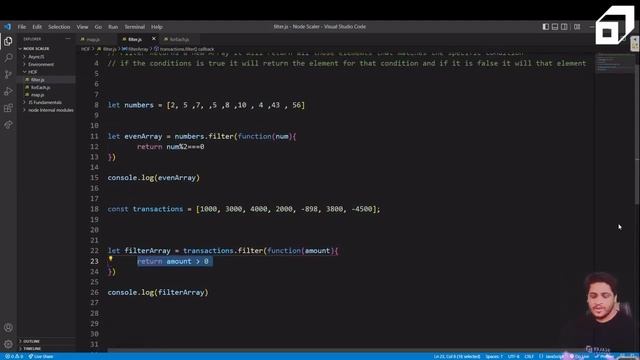Image resolution: width=640 pixels, height=360 pixels.
Task: Open Explorer views and more actions menu
Action: [x=68, y=39]
